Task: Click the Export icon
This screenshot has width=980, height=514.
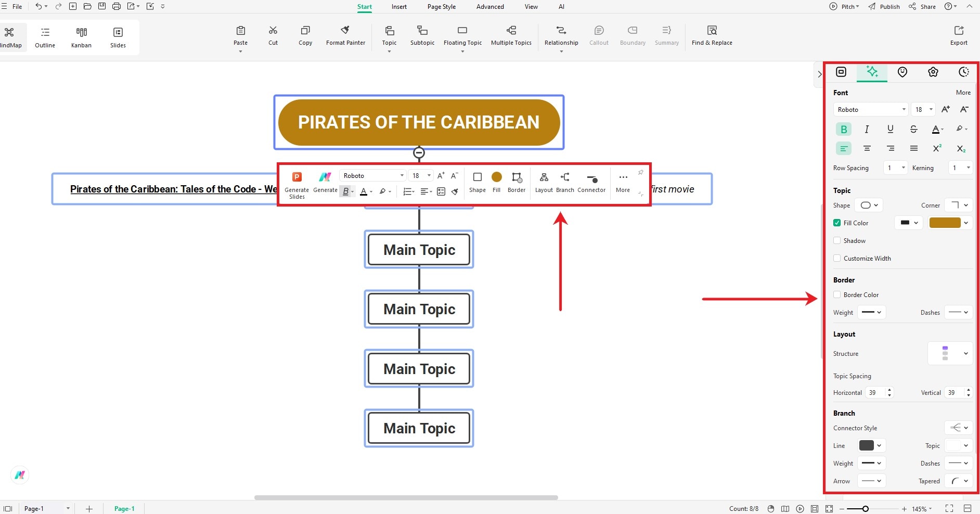Action: pyautogui.click(x=959, y=30)
